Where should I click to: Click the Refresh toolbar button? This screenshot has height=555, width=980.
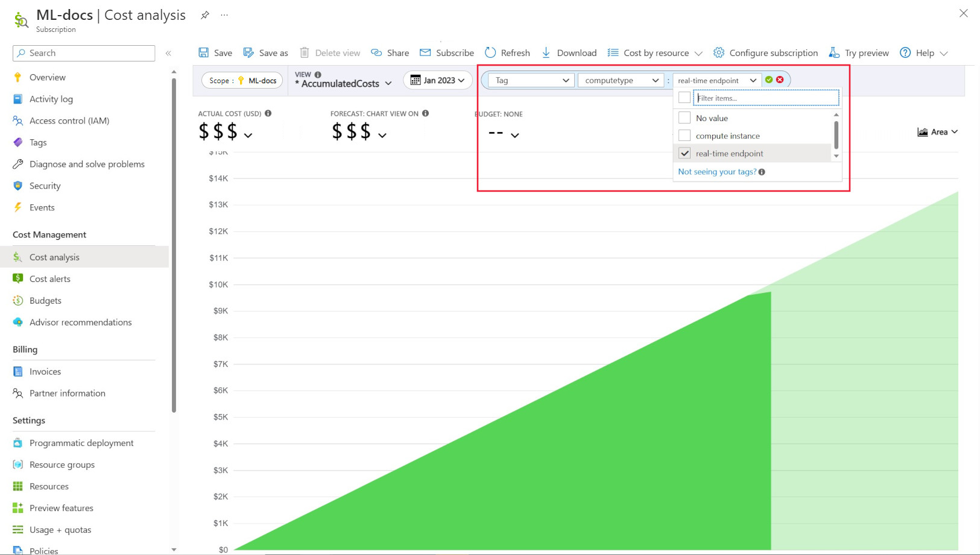point(507,52)
